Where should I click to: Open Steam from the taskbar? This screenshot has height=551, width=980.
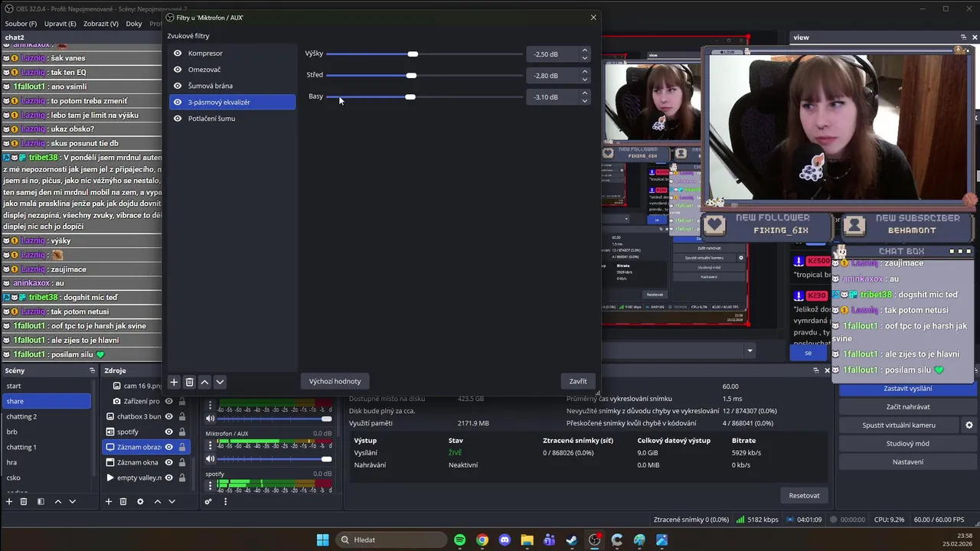point(572,540)
